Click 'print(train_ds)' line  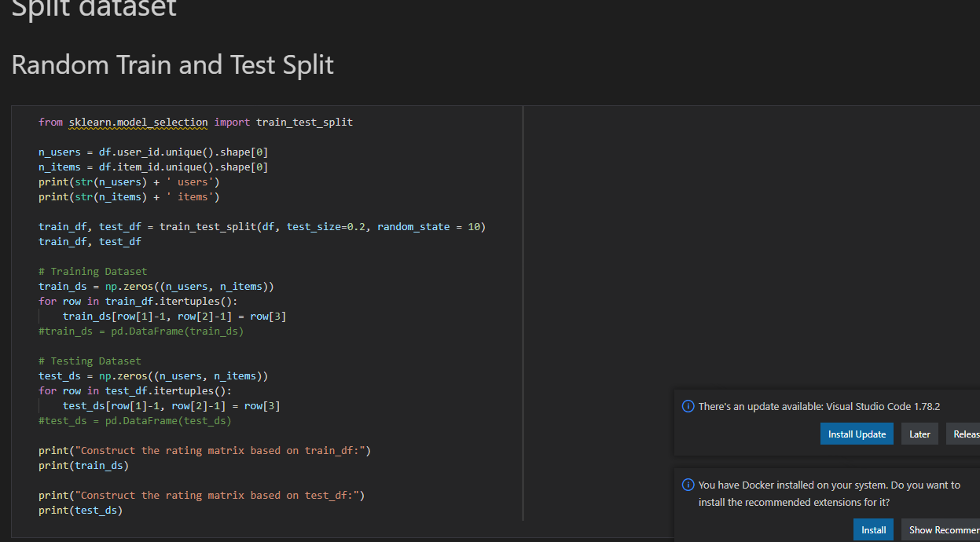(x=84, y=465)
